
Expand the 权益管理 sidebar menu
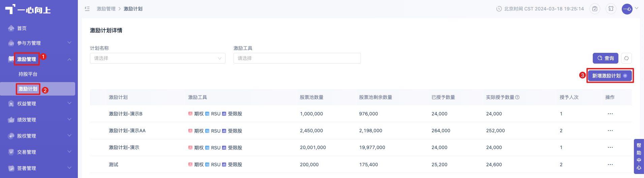(x=39, y=104)
